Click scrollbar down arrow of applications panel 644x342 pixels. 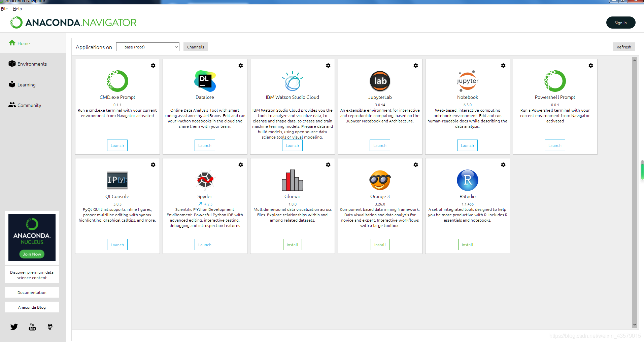tap(635, 325)
